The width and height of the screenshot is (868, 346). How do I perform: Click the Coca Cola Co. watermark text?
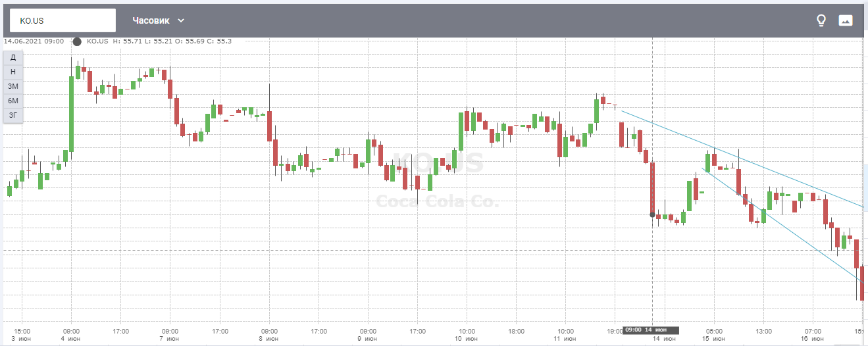coord(438,202)
